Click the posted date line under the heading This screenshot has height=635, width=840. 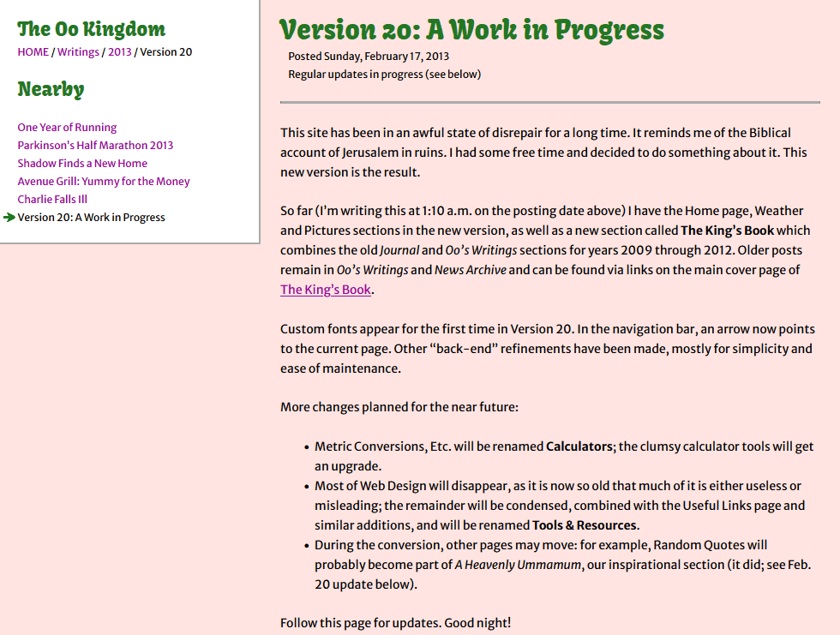tap(369, 57)
